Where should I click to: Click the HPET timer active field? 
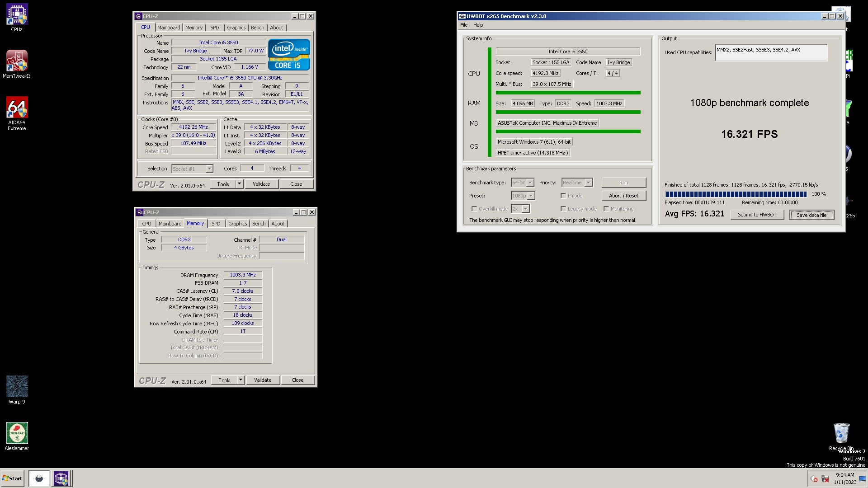point(533,153)
